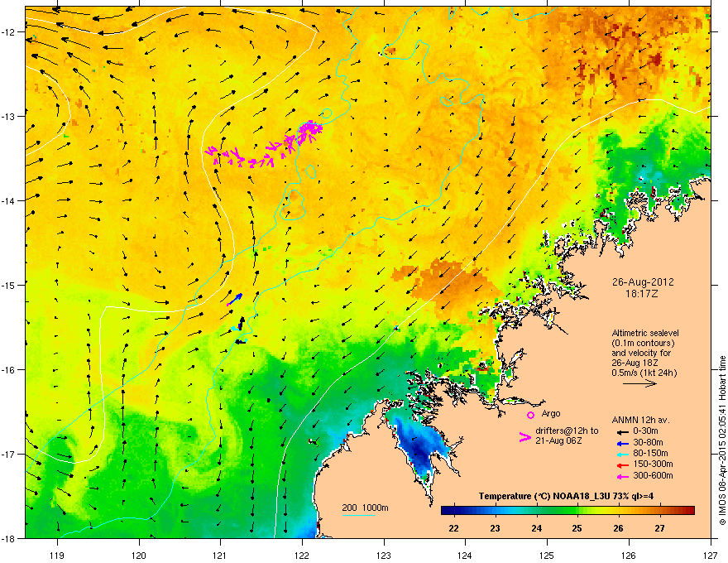The width and height of the screenshot is (728, 563).
Task: Click the latitude axis label '-15'
Action: tap(9, 285)
